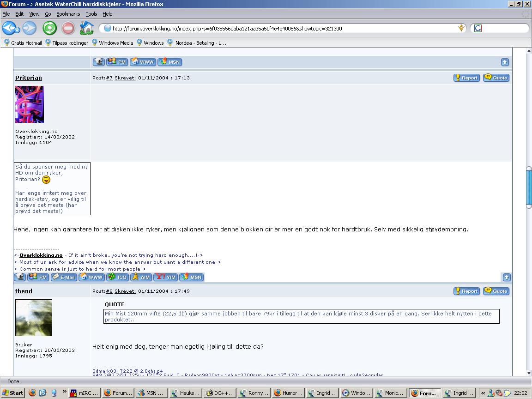532x399 pixels.
Task: Click the vertical scrollbar thumb
Action: [x=529, y=187]
